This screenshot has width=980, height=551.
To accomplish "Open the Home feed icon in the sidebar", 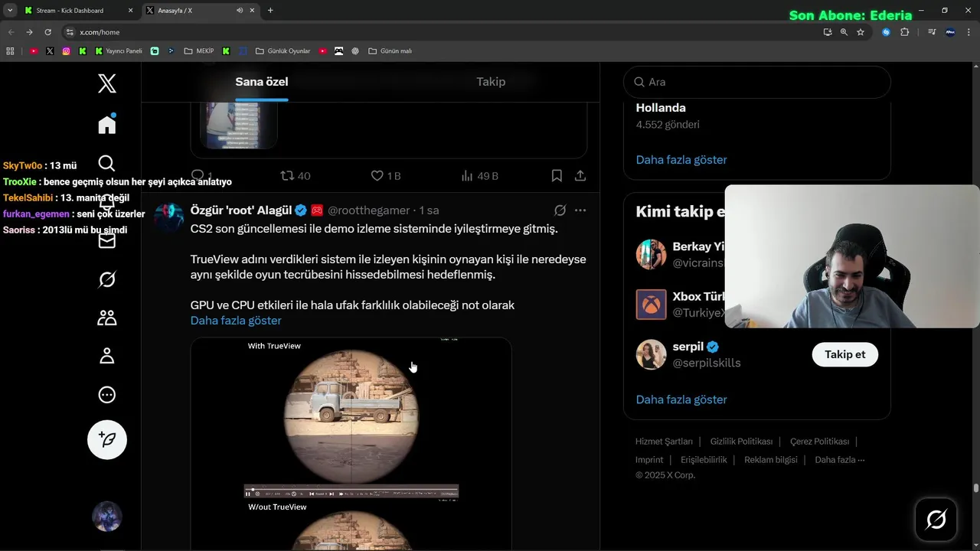I will click(x=107, y=124).
